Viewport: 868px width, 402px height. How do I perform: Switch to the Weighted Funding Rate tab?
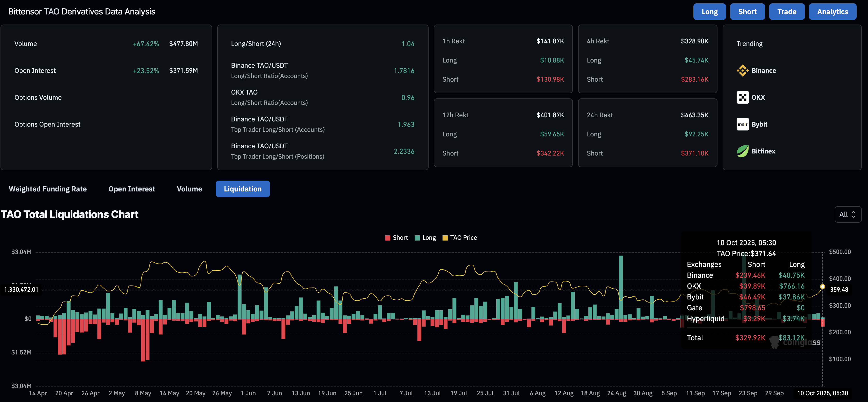click(48, 189)
